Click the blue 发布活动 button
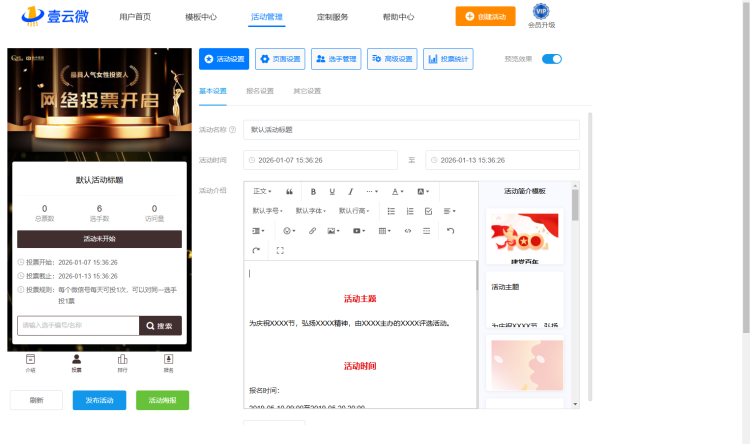Screen dimensions: 750x444 [x=99, y=400]
